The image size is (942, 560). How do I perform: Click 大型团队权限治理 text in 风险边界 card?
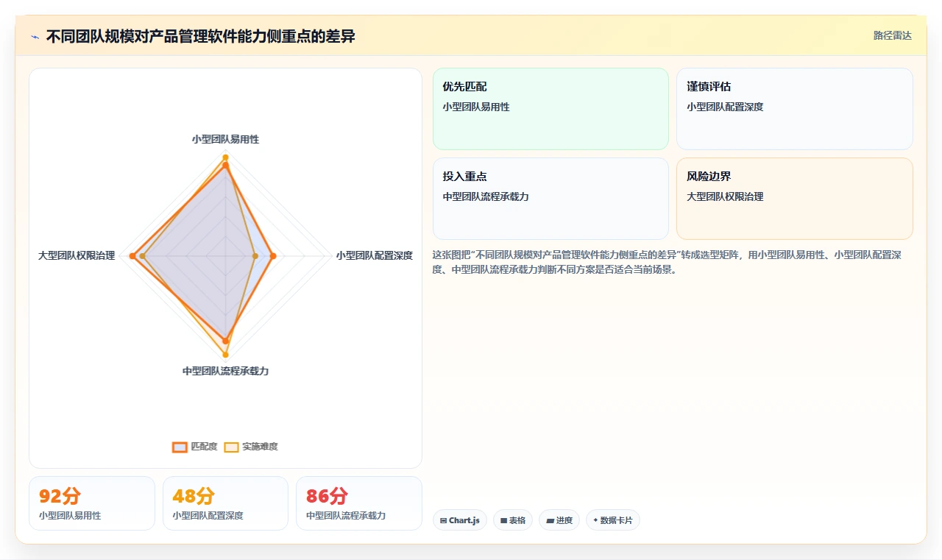click(x=725, y=196)
